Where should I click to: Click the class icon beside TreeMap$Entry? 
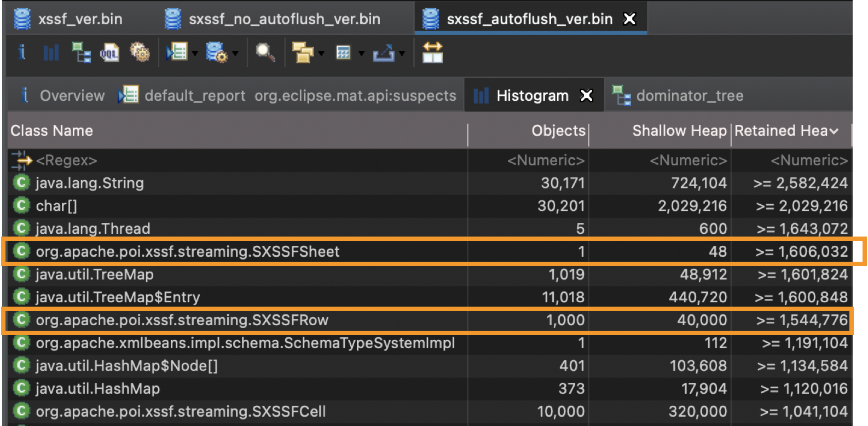tap(21, 297)
